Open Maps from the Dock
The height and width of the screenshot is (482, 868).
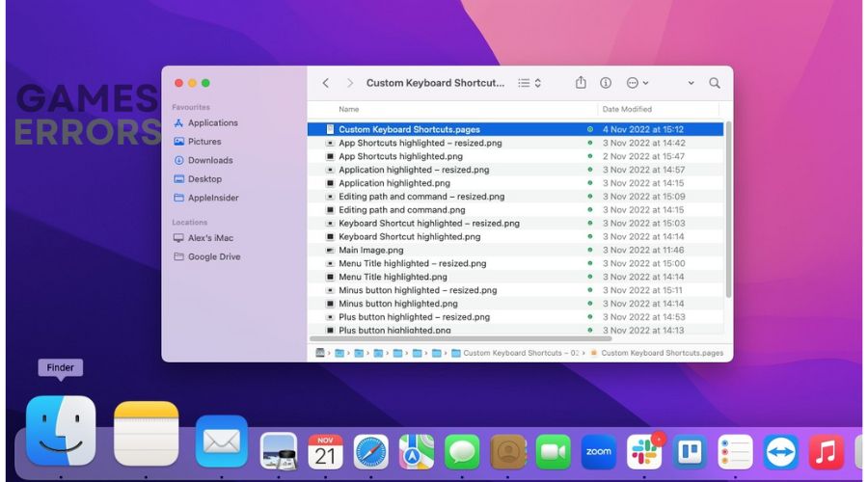click(x=417, y=451)
